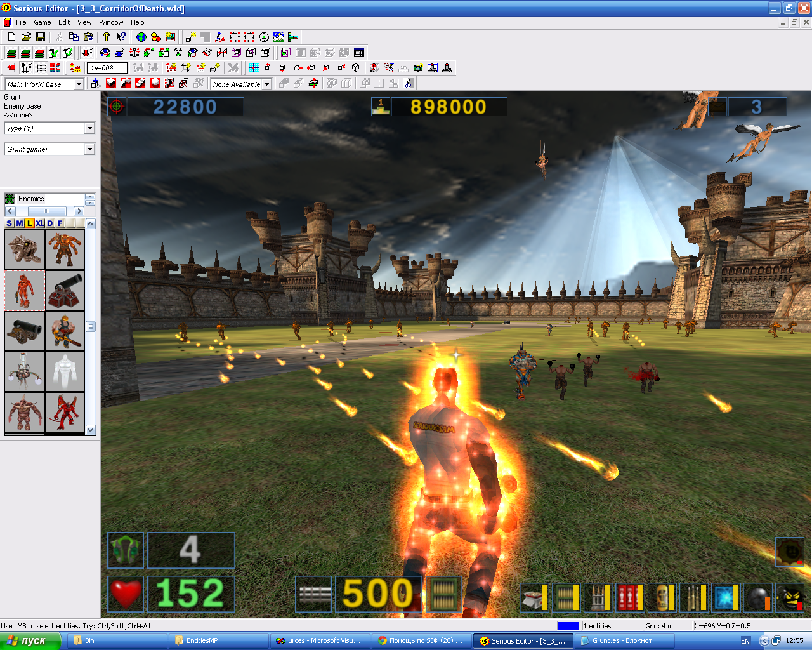Viewport: 812px width, 650px height.
Task: Click the green-red stacked layers icon near None Available
Action: (x=314, y=83)
